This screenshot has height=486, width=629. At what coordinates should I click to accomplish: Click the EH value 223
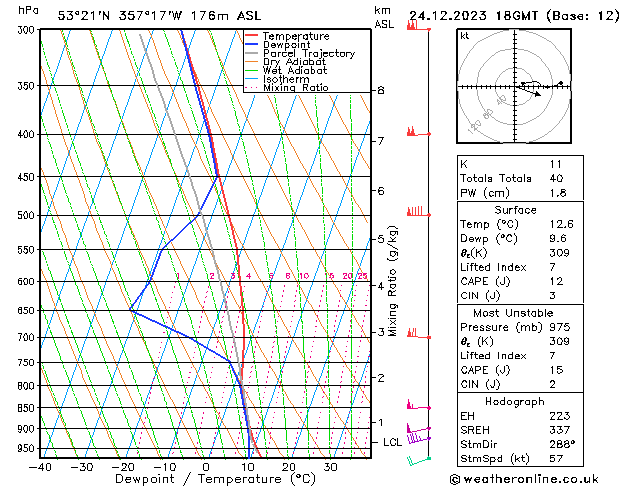[x=560, y=416]
